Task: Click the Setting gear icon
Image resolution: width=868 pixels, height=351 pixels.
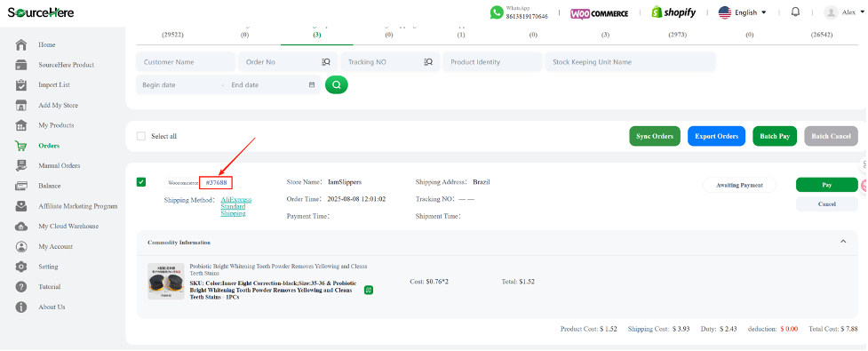Action: (x=21, y=267)
